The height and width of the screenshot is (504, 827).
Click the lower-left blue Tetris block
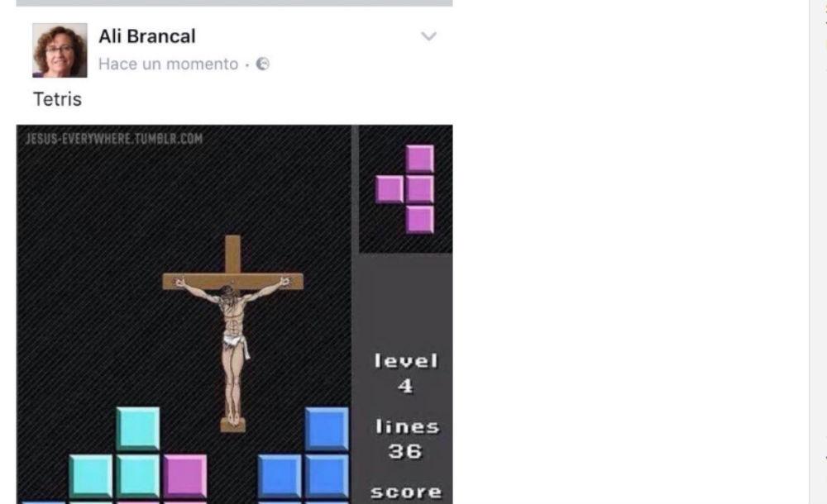click(x=280, y=476)
